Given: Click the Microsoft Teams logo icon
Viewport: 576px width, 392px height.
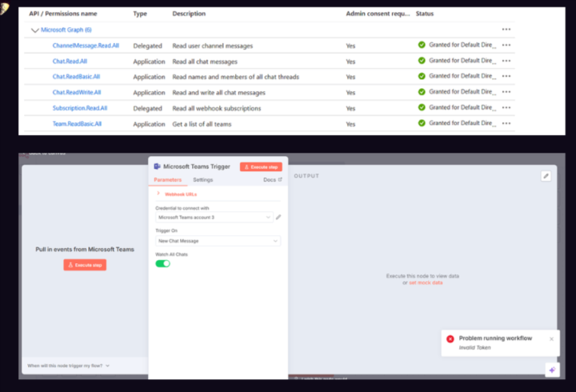Looking at the screenshot, I should pyautogui.click(x=158, y=166).
